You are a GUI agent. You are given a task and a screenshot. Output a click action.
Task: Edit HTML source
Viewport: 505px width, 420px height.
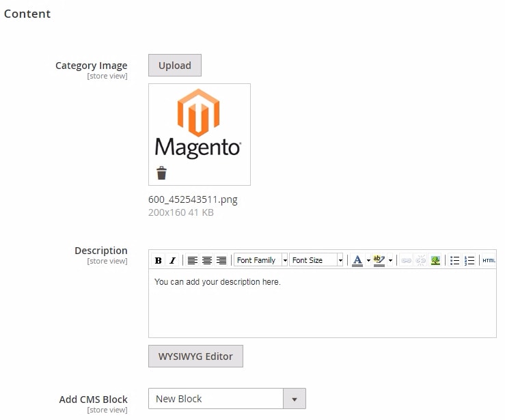click(x=489, y=260)
